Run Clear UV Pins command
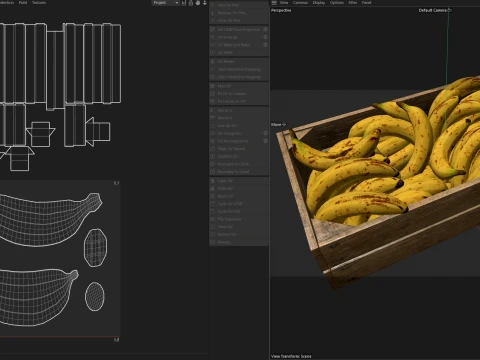480x360 pixels. (x=239, y=20)
